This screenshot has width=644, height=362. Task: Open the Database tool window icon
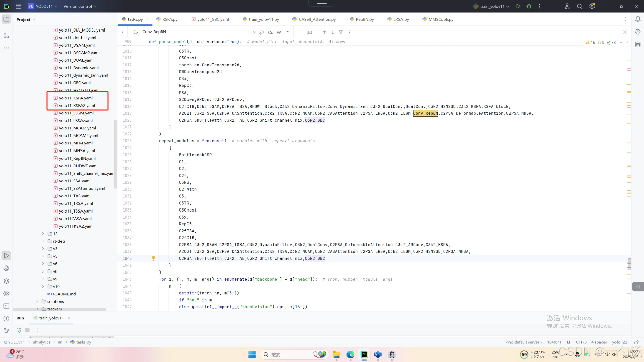point(638,44)
